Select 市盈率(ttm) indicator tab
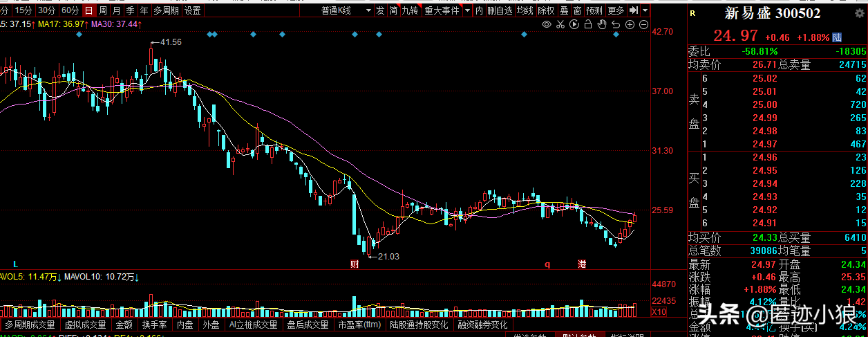868x337 pixels. (359, 325)
